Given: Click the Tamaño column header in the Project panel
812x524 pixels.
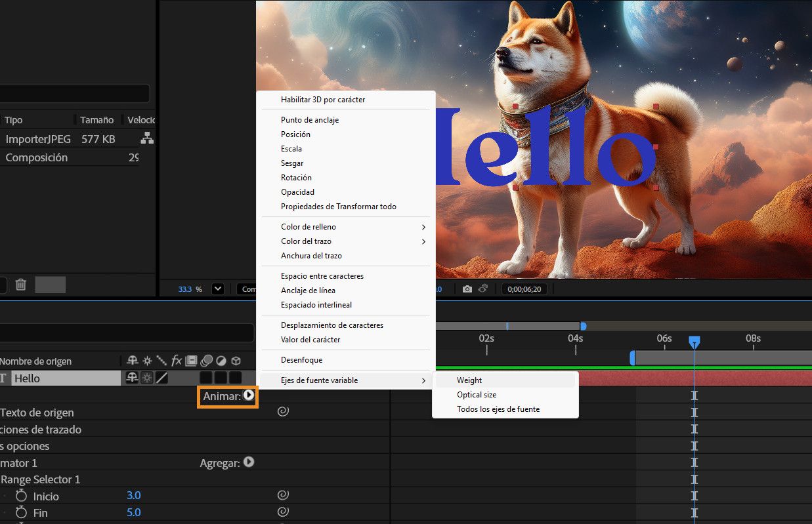Looking at the screenshot, I should coord(96,120).
